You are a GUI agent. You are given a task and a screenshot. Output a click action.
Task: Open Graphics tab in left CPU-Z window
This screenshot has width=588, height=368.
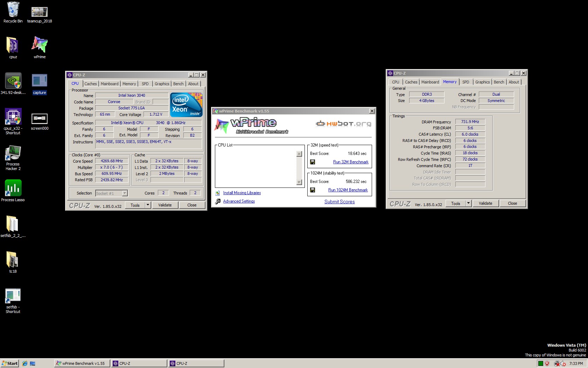pyautogui.click(x=162, y=84)
